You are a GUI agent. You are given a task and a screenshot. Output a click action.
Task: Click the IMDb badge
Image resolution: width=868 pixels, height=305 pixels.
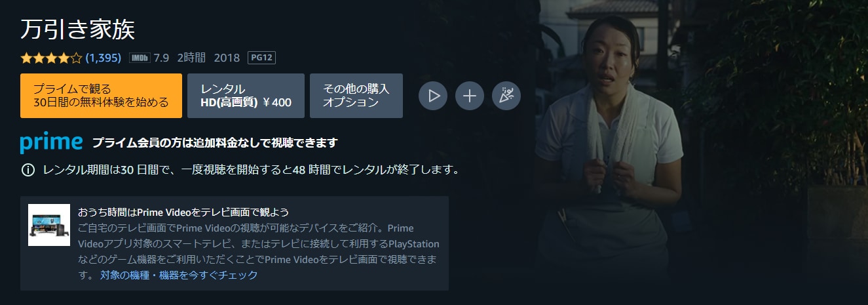[140, 58]
